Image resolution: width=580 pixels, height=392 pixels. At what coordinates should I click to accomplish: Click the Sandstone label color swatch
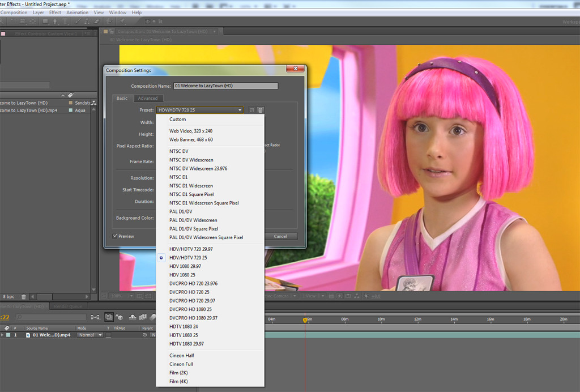[71, 103]
